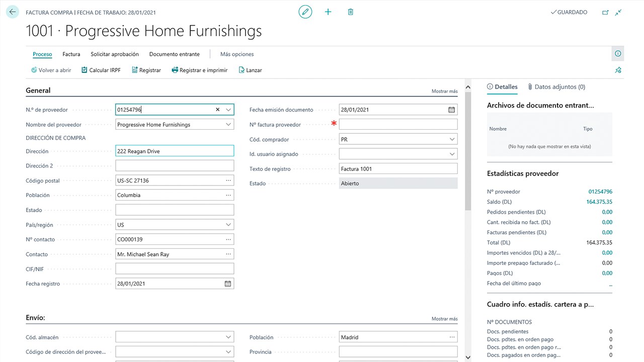Image resolution: width=644 pixels, height=362 pixels.
Task: Click Tipo column header in files list
Action: (x=588, y=129)
